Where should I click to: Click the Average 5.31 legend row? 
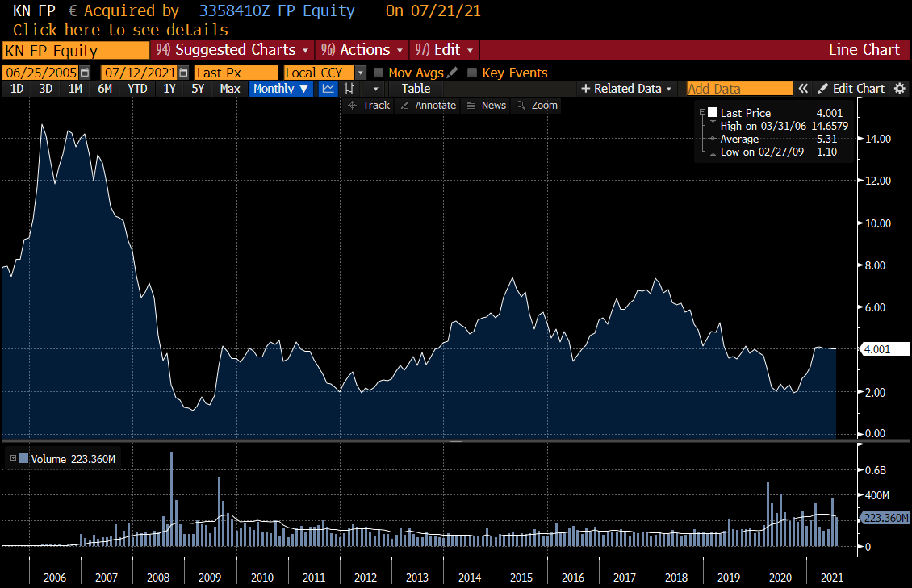point(772,139)
